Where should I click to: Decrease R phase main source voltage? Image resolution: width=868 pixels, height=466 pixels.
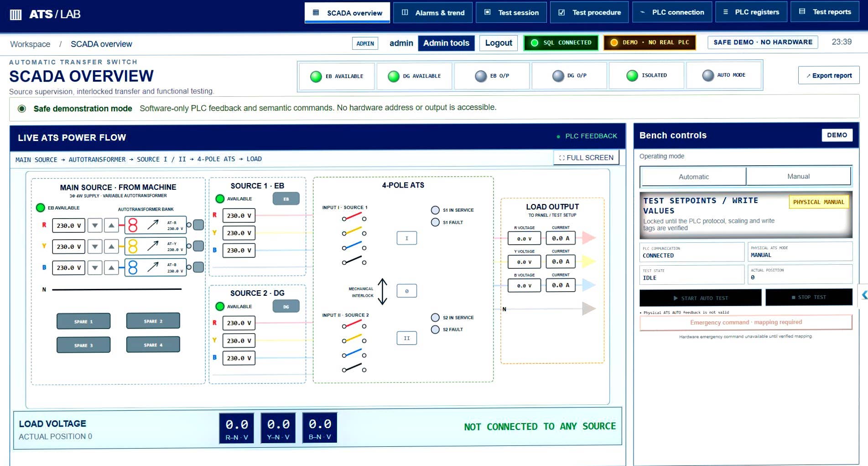pos(95,225)
